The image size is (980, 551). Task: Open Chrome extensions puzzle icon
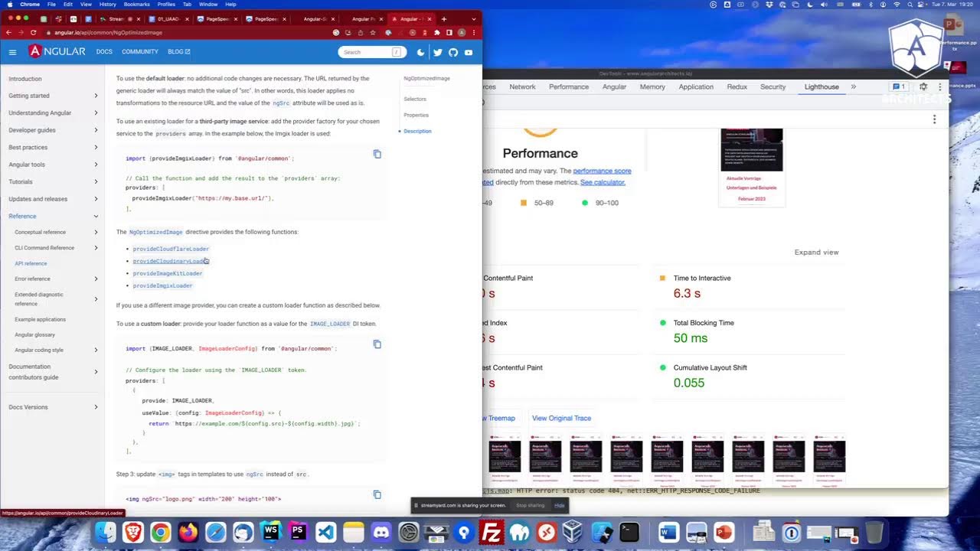point(437,32)
